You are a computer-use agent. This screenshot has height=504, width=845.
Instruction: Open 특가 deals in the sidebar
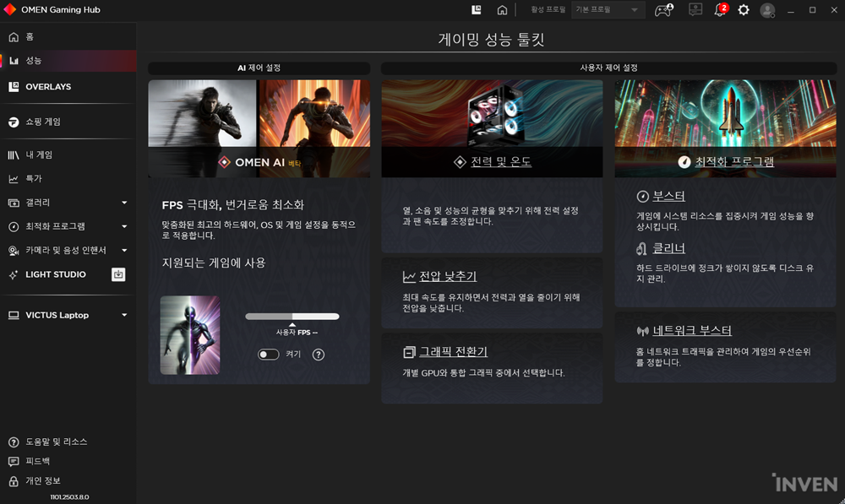(x=68, y=179)
